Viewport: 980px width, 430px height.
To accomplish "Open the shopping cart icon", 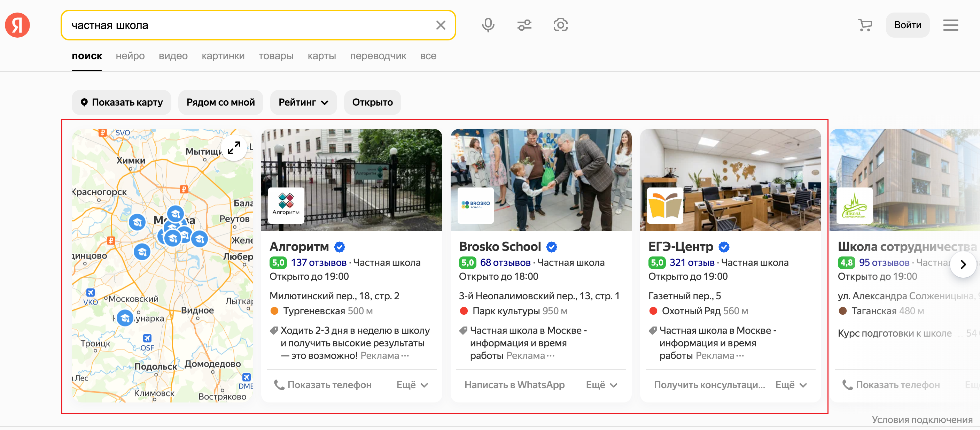I will [x=865, y=25].
